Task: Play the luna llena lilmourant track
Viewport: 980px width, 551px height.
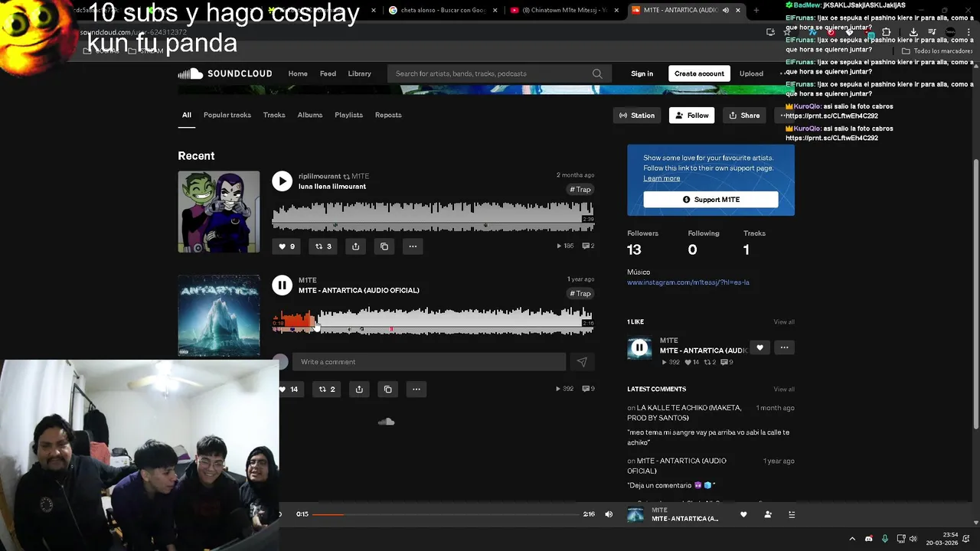Action: [282, 181]
